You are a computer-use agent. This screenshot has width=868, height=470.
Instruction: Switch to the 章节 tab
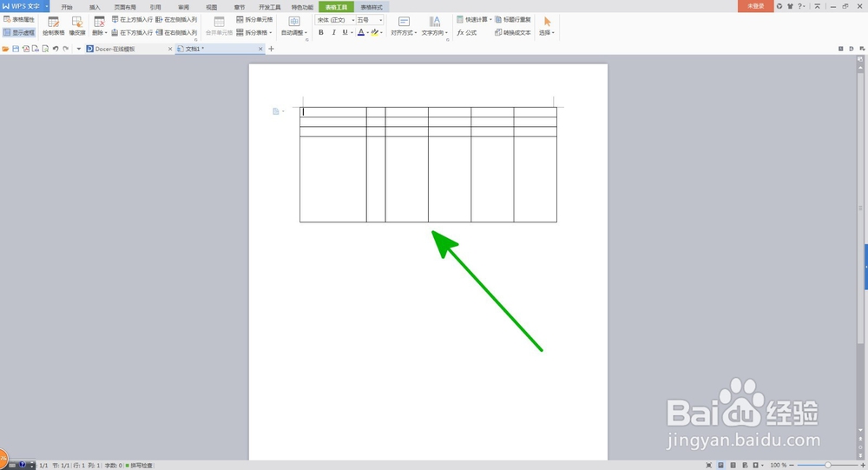point(240,7)
